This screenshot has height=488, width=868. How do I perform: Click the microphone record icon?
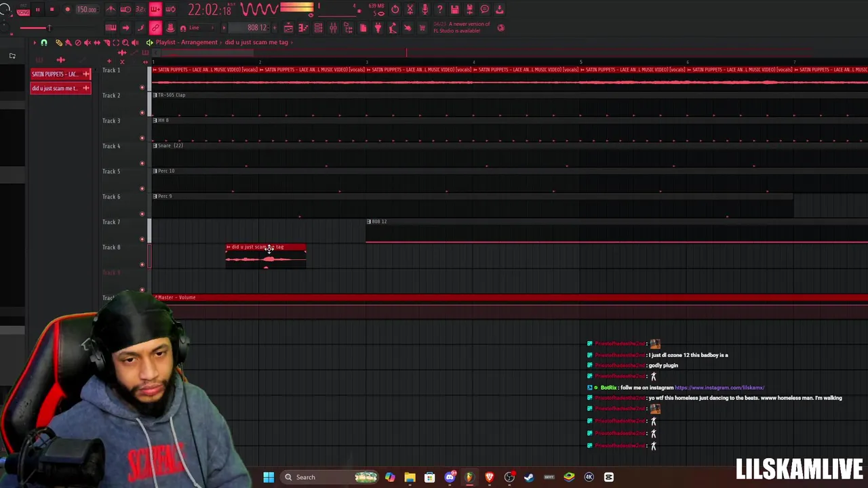tap(425, 9)
